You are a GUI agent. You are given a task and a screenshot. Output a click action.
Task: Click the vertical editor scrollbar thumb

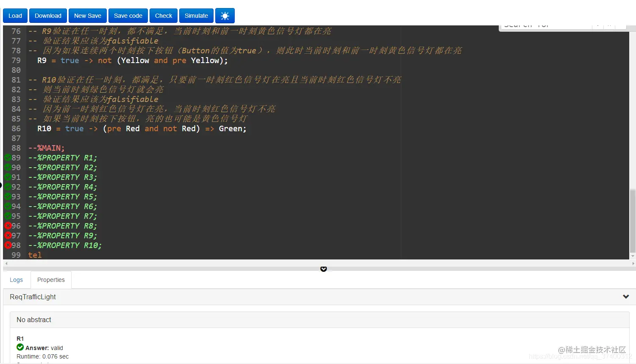(633, 221)
